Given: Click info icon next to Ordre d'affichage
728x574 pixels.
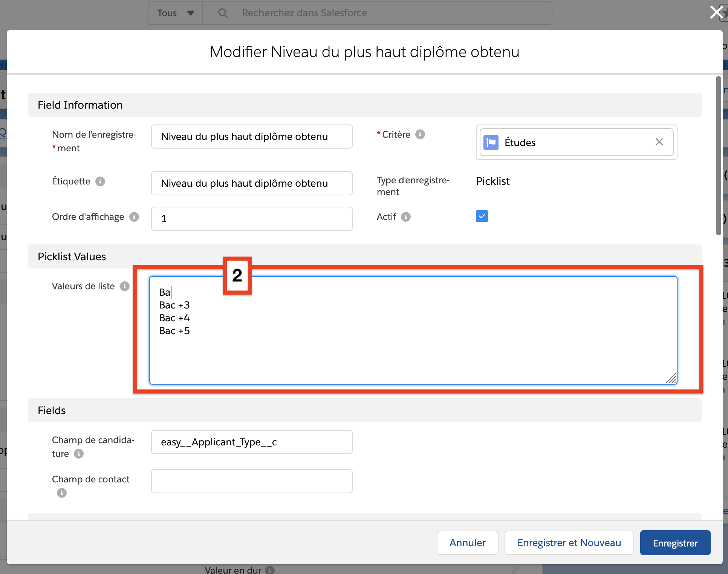Looking at the screenshot, I should pos(134,217).
